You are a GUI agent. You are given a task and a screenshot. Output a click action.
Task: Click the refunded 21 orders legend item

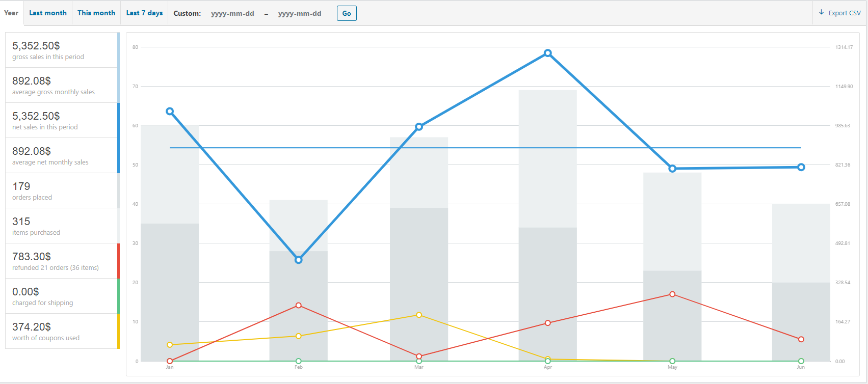(x=61, y=261)
